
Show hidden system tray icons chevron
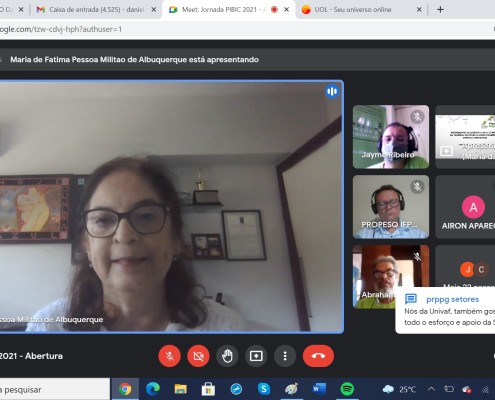click(x=431, y=389)
